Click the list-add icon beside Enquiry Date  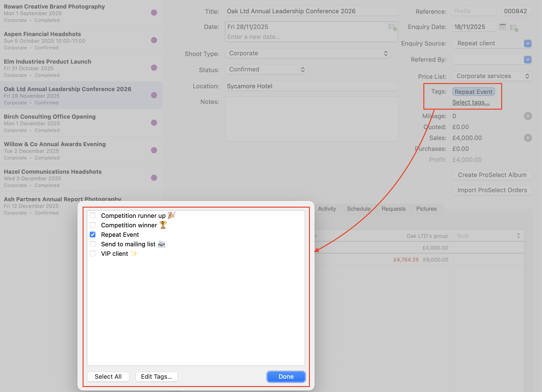pos(514,28)
